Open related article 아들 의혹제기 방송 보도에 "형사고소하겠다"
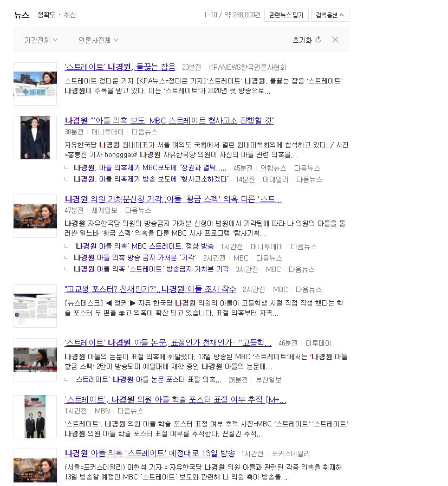The width and height of the screenshot is (448, 486). (152, 179)
